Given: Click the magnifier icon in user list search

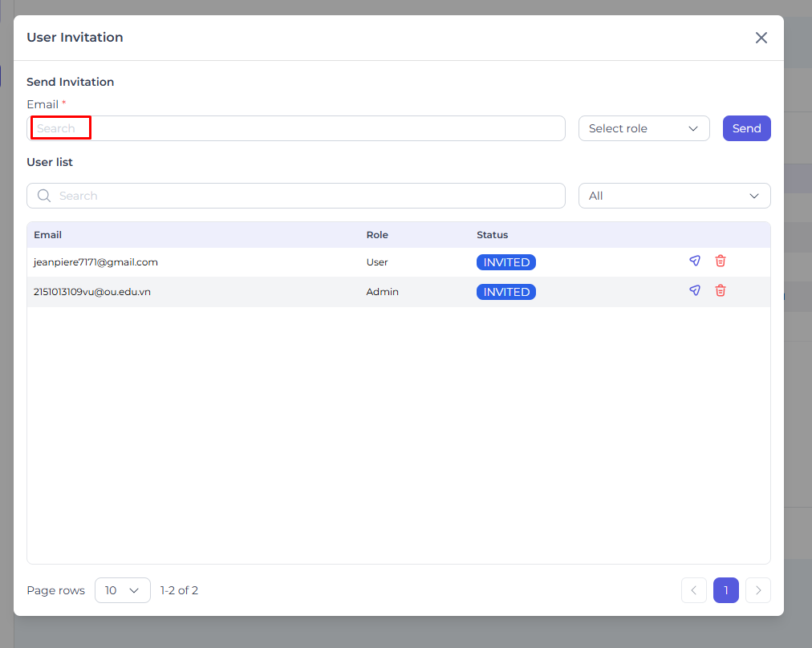Looking at the screenshot, I should [x=44, y=196].
